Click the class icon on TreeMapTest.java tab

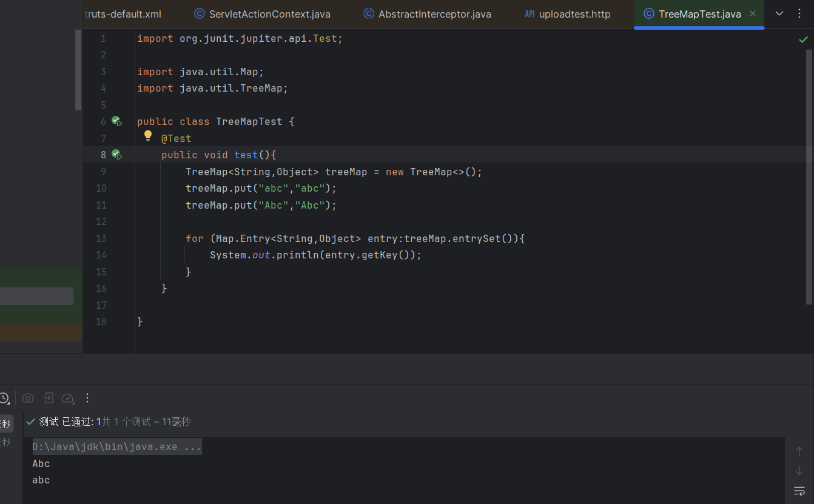648,13
